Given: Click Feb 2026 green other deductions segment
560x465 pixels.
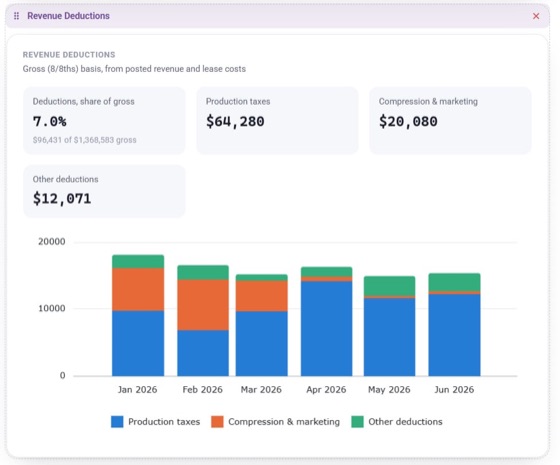Looking at the screenshot, I should (203, 272).
